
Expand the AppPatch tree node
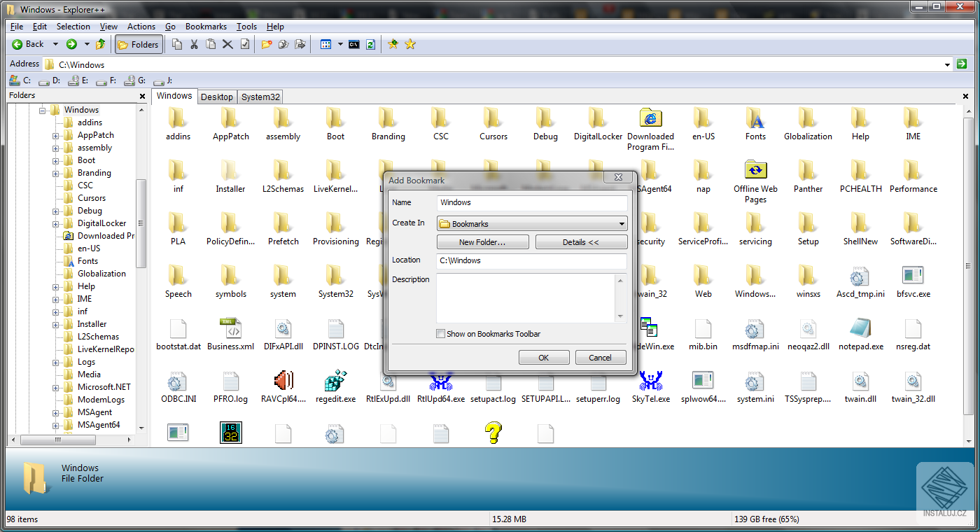(x=56, y=135)
